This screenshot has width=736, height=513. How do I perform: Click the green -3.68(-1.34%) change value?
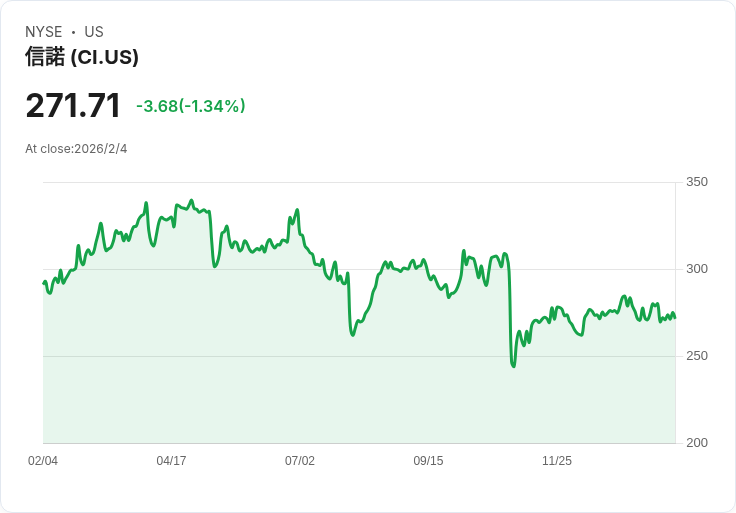(x=191, y=106)
